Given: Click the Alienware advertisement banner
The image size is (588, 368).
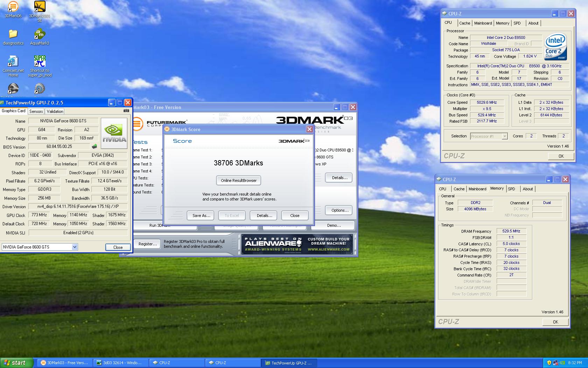Looking at the screenshot, I should tap(298, 244).
